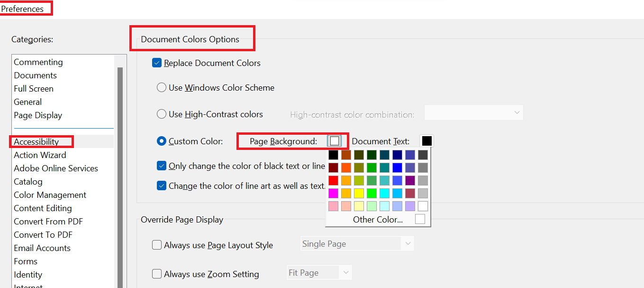Uncheck Replace Document Colors
The width and height of the screenshot is (644, 288).
[157, 63]
